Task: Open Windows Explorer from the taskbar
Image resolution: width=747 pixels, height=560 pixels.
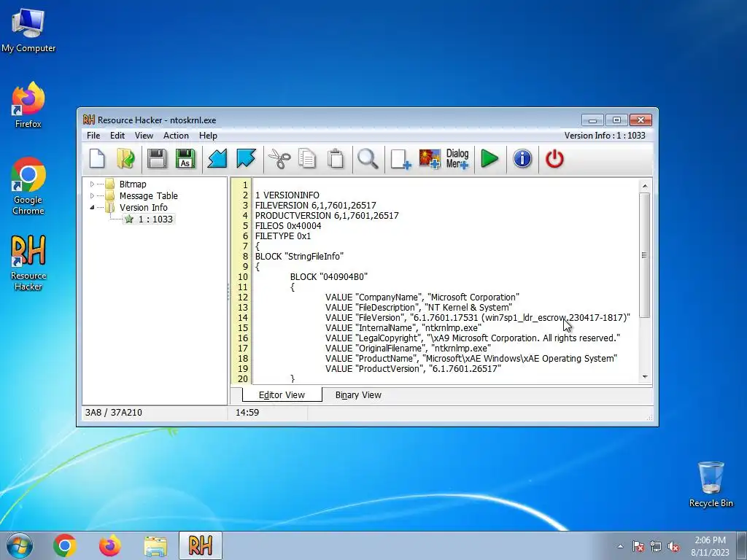Action: tap(155, 545)
